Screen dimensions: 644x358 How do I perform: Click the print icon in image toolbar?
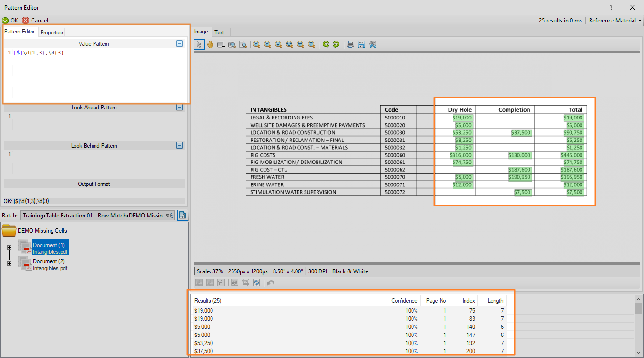click(x=350, y=44)
